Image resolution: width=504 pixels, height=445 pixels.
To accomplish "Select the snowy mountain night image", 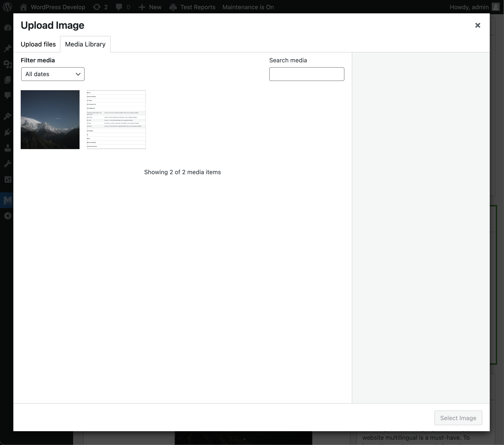I will click(x=50, y=119).
